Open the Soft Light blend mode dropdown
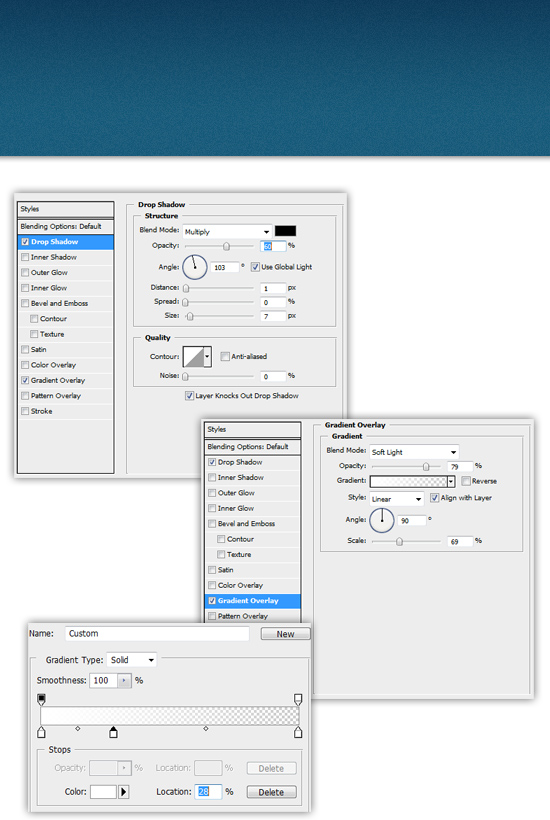 coord(414,452)
